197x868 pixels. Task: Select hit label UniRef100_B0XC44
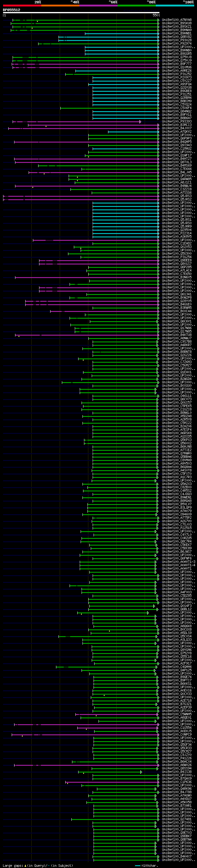(177, 311)
